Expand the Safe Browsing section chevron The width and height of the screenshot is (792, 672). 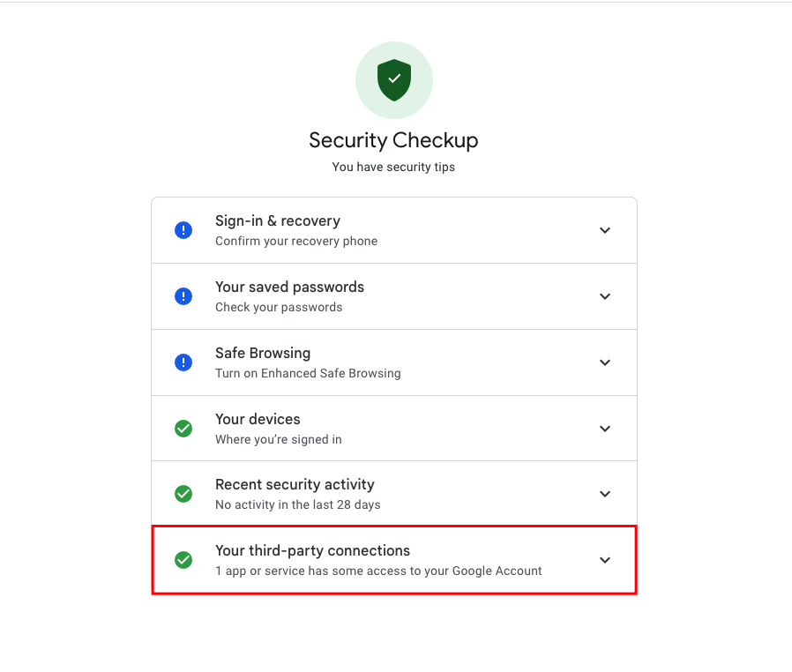(605, 362)
